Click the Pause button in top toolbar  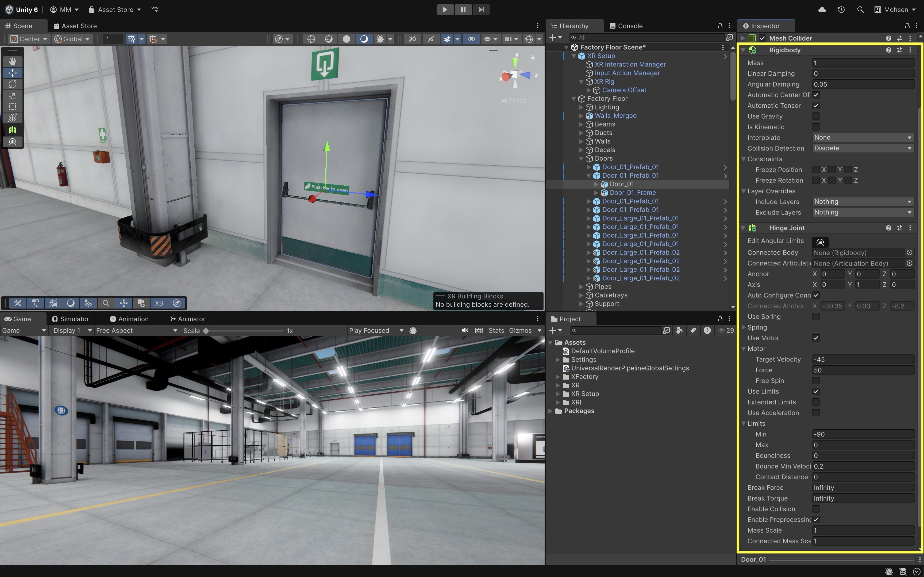coord(463,10)
